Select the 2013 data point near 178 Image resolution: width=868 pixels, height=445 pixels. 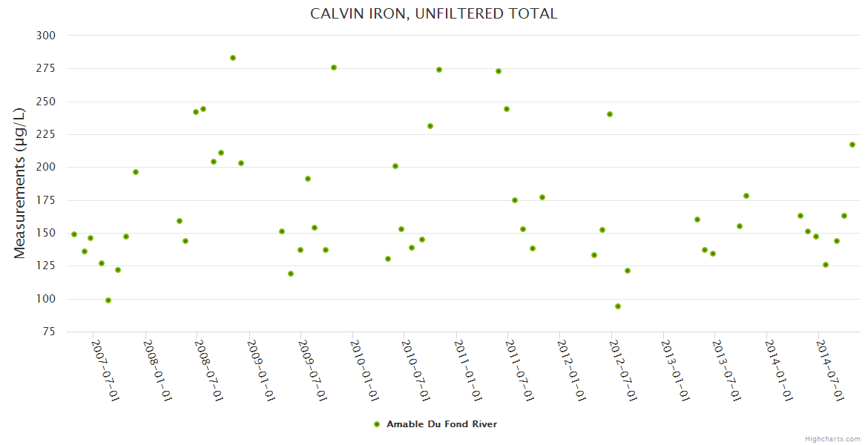[x=746, y=196]
